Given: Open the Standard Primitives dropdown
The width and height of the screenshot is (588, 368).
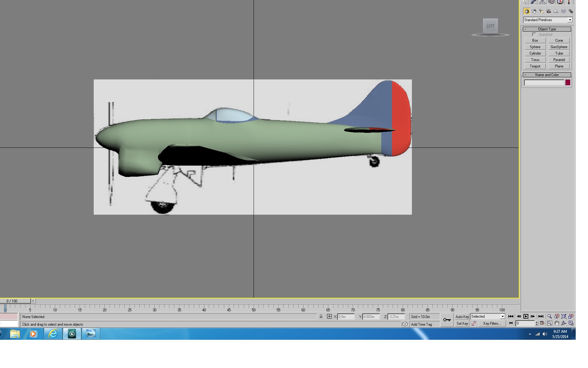Looking at the screenshot, I should coord(548,20).
